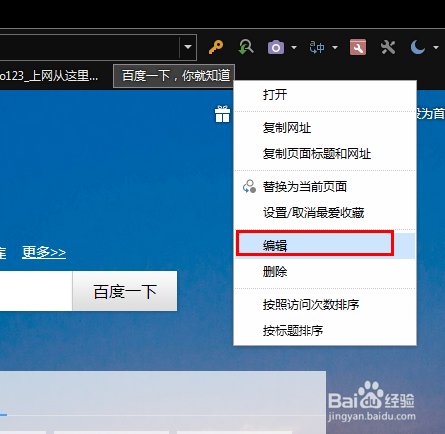The height and width of the screenshot is (434, 445).
Task: Click the 百度一下 search button
Action: [x=125, y=291]
